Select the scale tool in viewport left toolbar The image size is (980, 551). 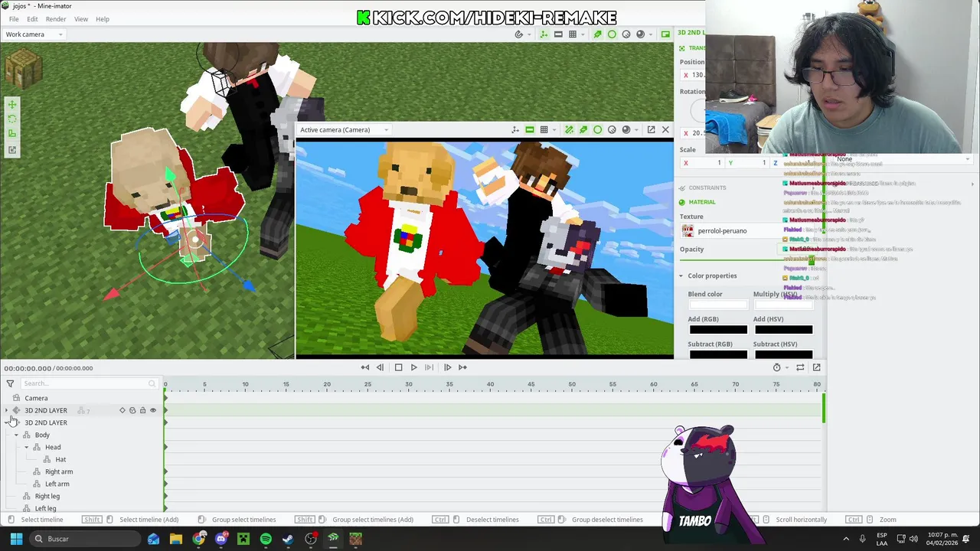12,134
